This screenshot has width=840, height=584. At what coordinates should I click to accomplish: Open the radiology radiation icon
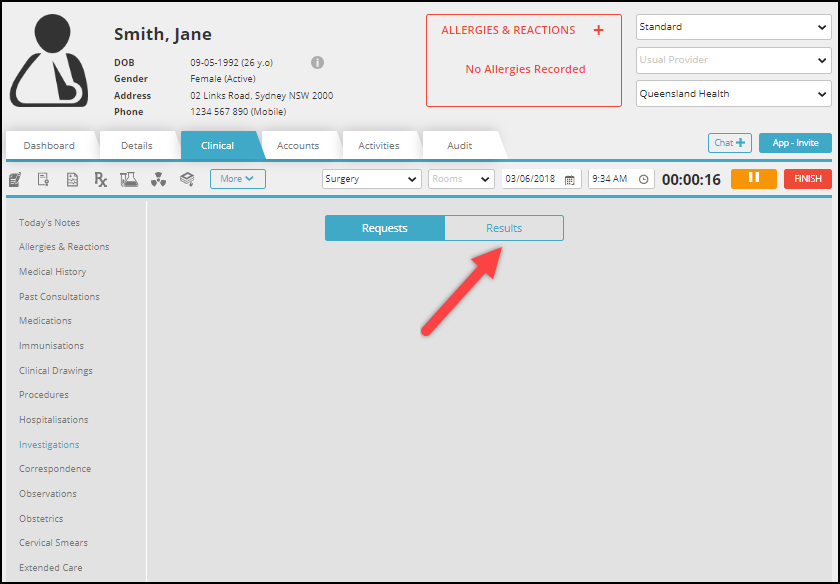[x=158, y=179]
